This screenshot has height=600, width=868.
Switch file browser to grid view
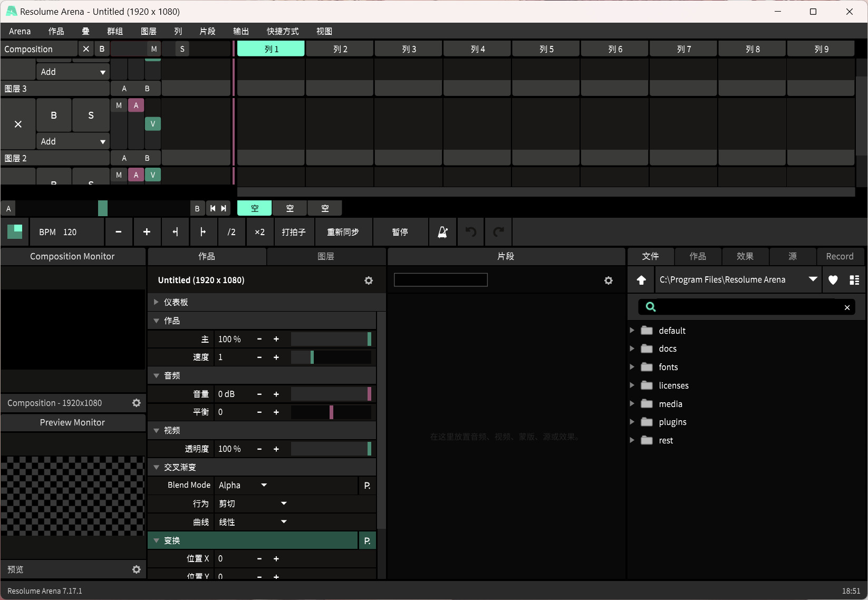(854, 280)
